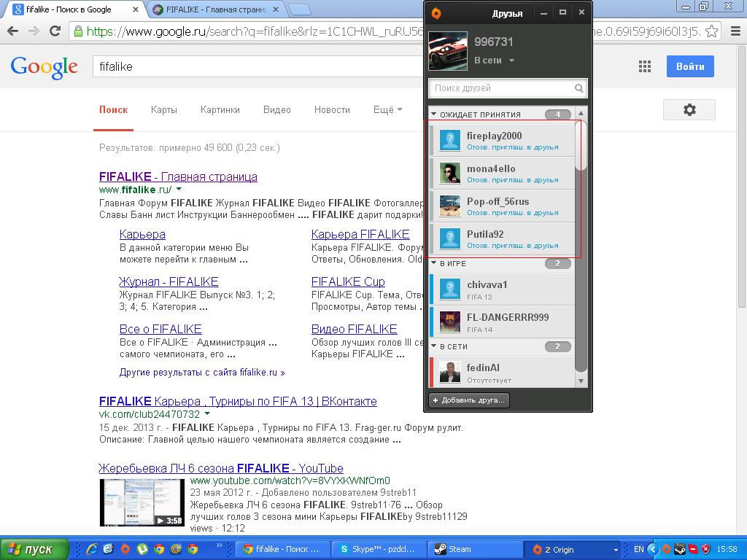Click the Windows 'пуск' Start button

34,549
